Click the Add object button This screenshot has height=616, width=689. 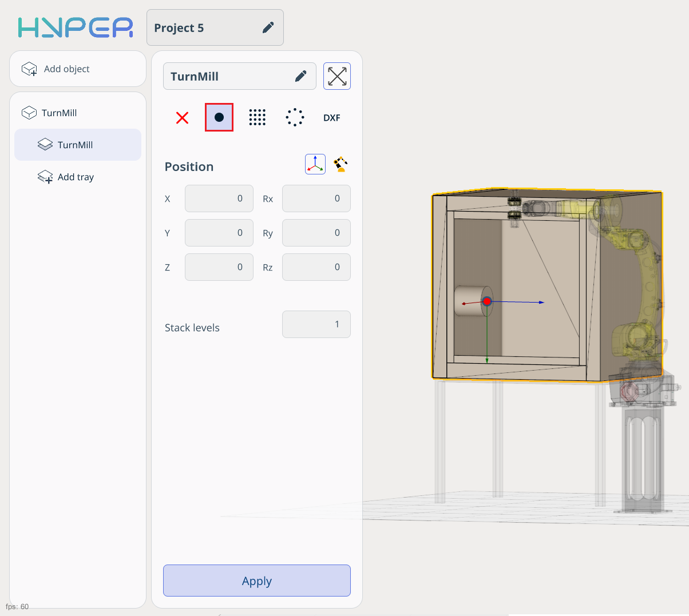coord(78,69)
